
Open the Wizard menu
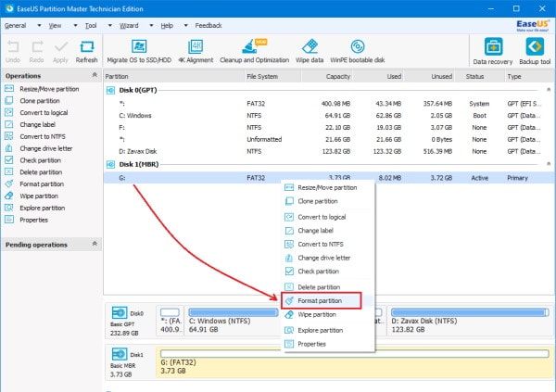129,26
